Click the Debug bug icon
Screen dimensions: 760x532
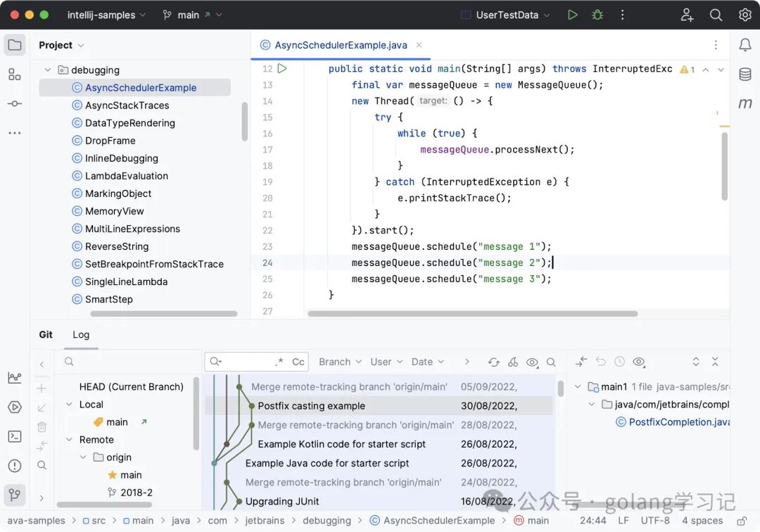[597, 15]
